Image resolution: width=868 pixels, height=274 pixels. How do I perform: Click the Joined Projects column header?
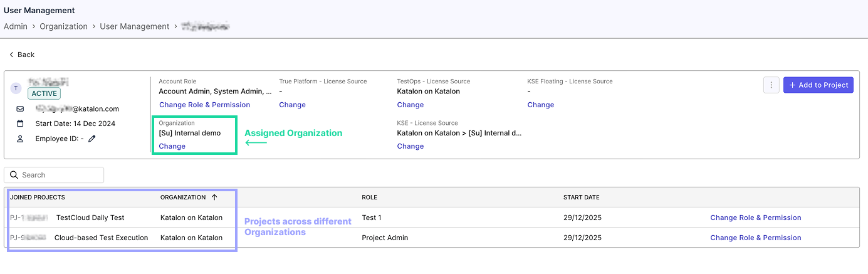38,197
